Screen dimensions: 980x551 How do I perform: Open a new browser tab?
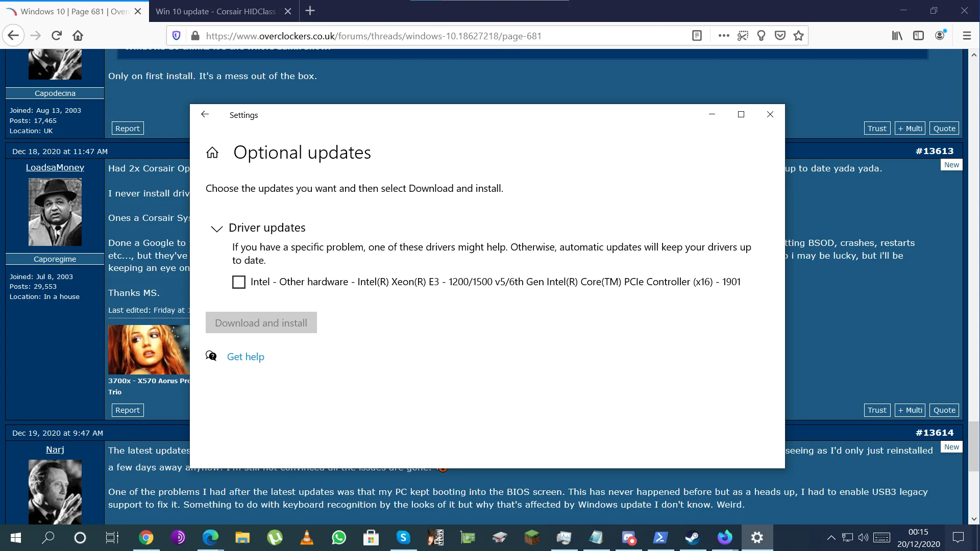[310, 11]
